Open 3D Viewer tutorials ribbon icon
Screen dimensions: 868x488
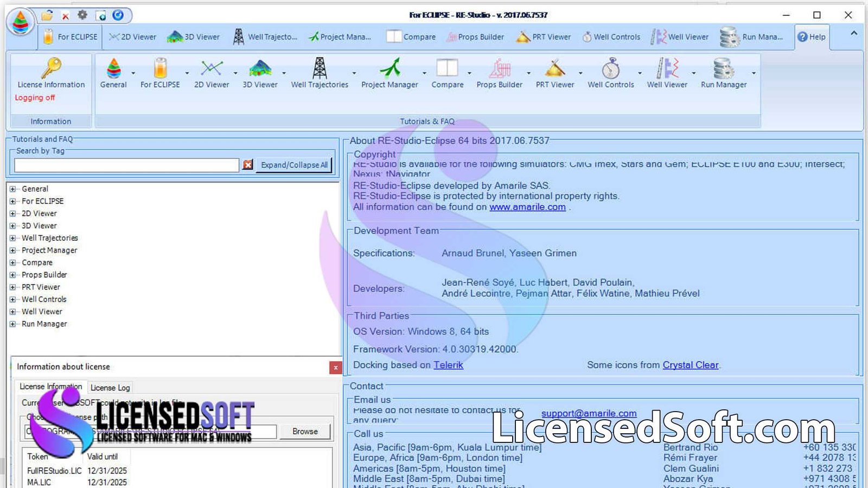(x=260, y=69)
